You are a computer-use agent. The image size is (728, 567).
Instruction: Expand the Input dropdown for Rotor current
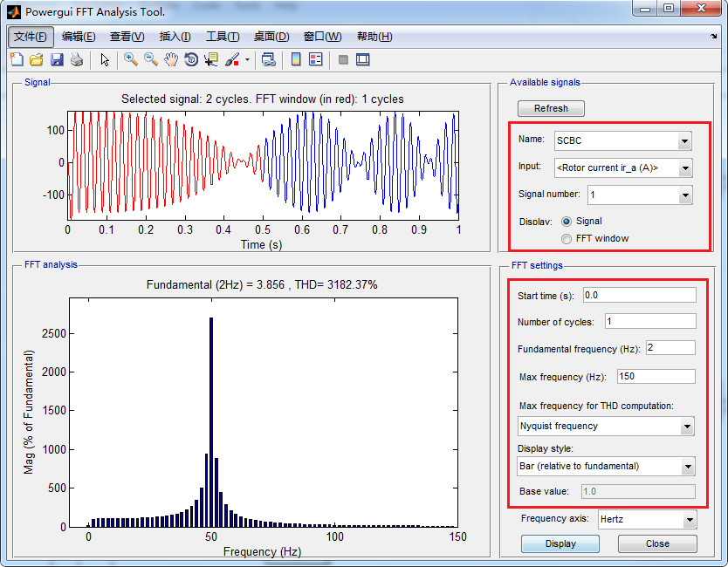coord(685,168)
